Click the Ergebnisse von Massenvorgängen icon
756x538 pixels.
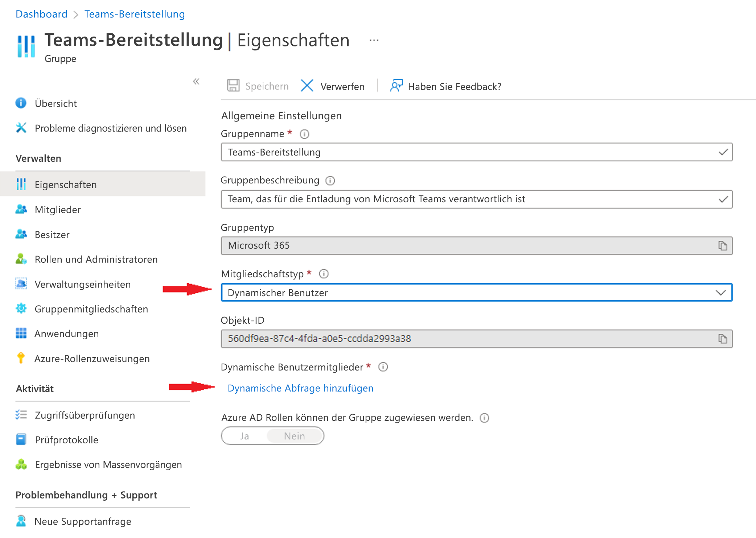(21, 464)
